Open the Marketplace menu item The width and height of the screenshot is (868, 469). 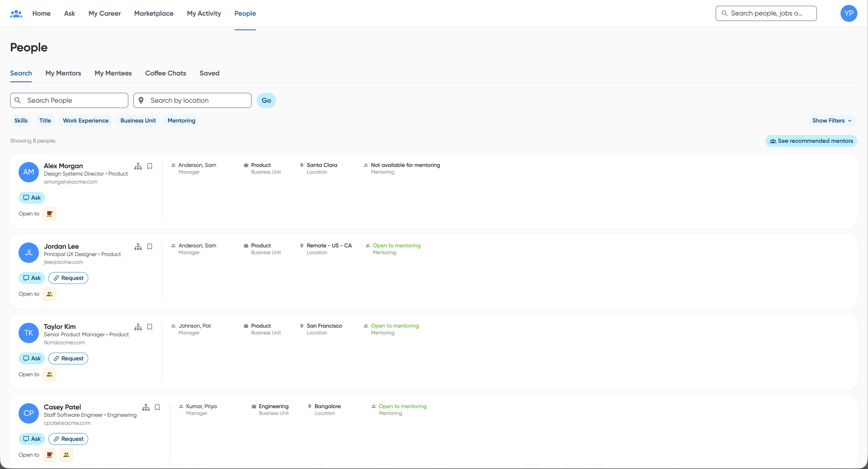click(154, 14)
